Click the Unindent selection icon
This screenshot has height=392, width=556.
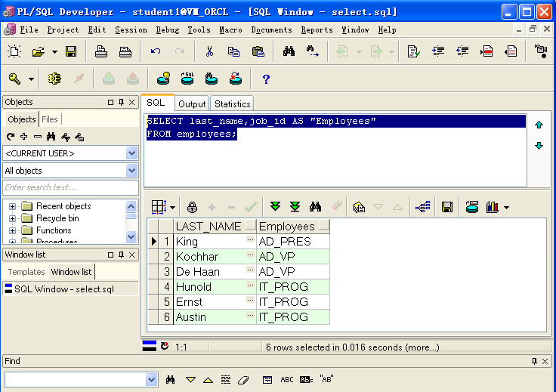[x=462, y=51]
